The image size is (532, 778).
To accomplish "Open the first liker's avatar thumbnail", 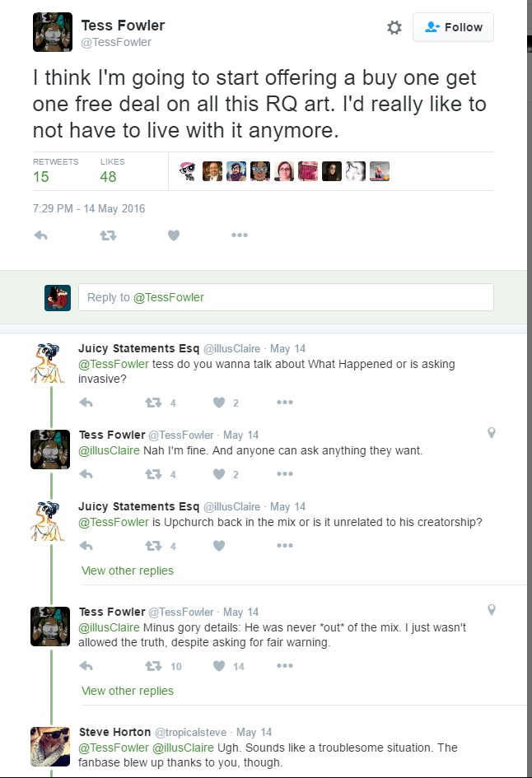I will point(189,171).
